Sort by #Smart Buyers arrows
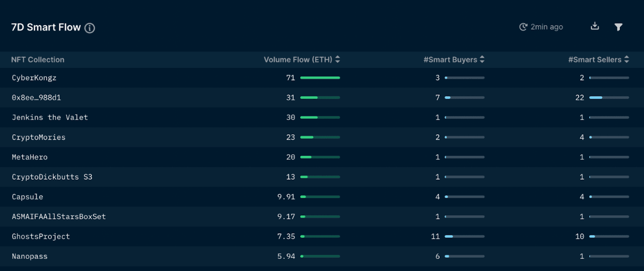Screen dimensions: 644x271 482,59
